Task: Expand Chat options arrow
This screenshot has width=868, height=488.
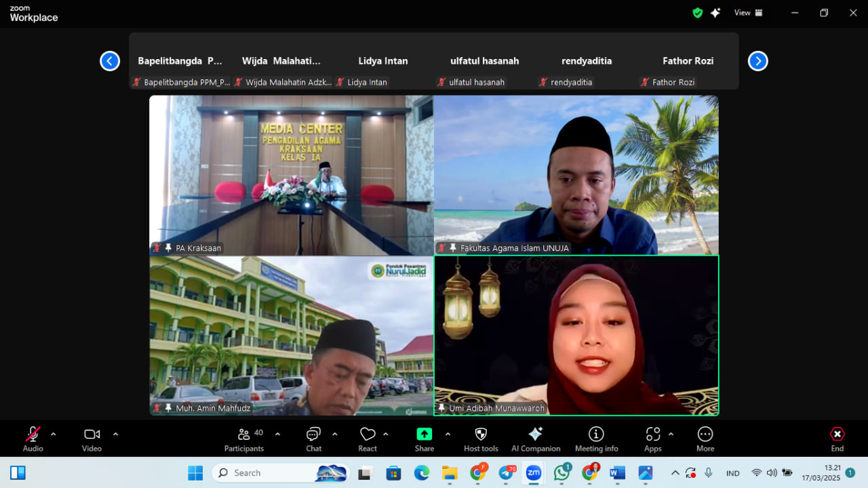Action: click(334, 434)
